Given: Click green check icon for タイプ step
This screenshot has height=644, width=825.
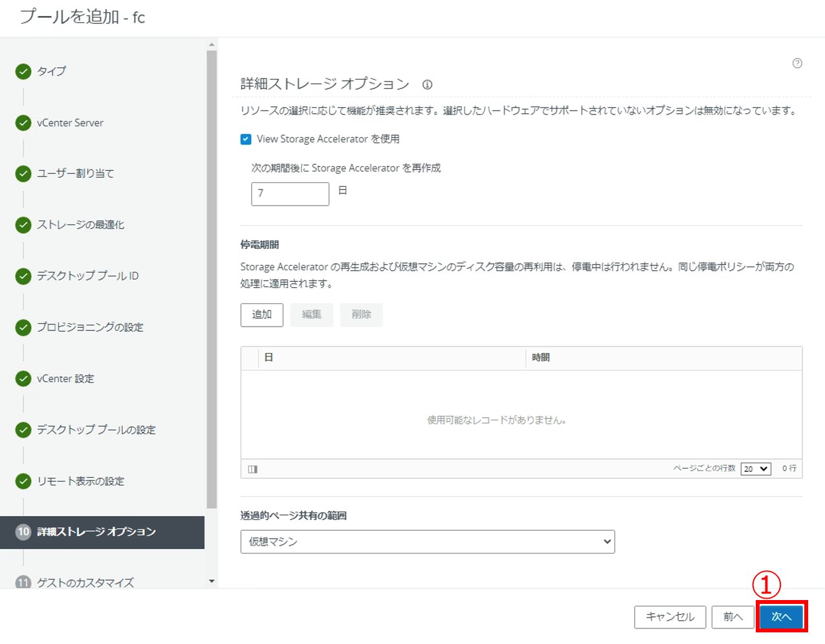Looking at the screenshot, I should [x=23, y=71].
